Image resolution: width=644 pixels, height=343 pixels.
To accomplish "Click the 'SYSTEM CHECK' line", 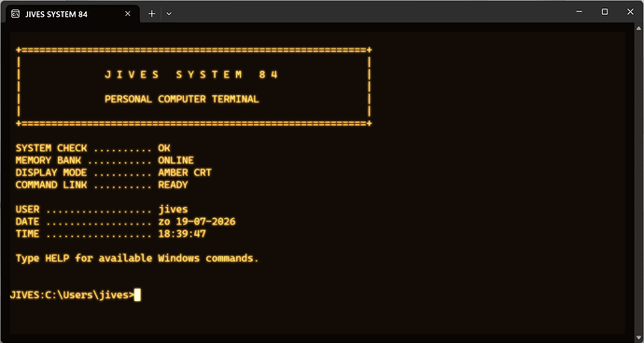I will tap(92, 148).
